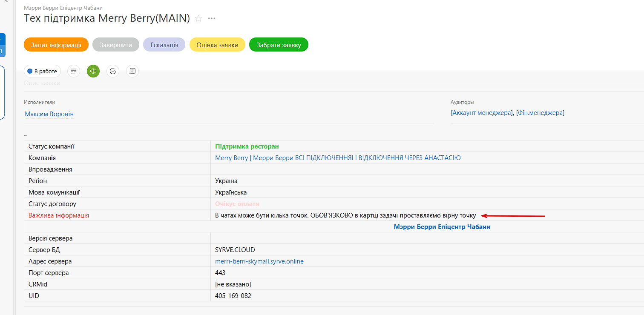Image resolution: width=644 pixels, height=315 pixels.
Task: Open the В работе status selector
Action: tap(43, 71)
